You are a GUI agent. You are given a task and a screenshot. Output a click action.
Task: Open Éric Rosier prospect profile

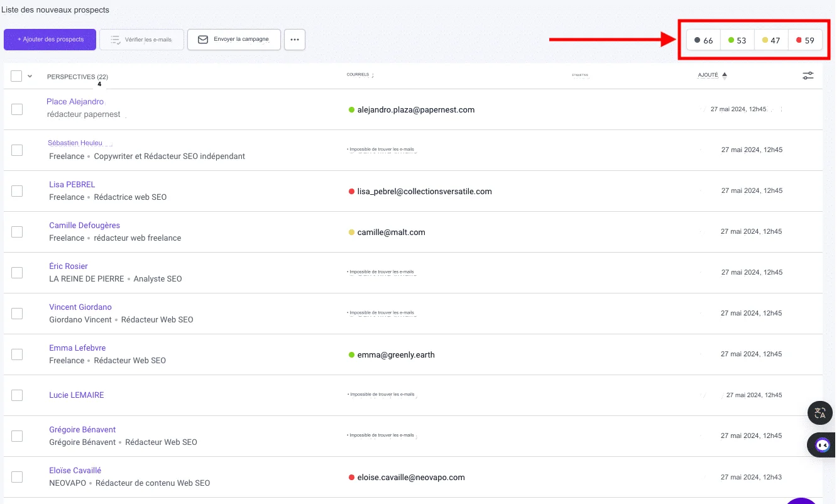coord(69,266)
